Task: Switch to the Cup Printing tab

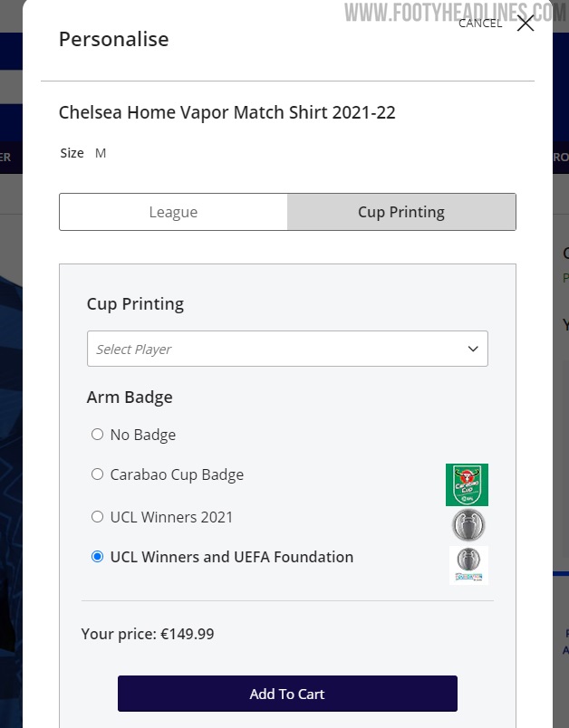Action: point(401,212)
